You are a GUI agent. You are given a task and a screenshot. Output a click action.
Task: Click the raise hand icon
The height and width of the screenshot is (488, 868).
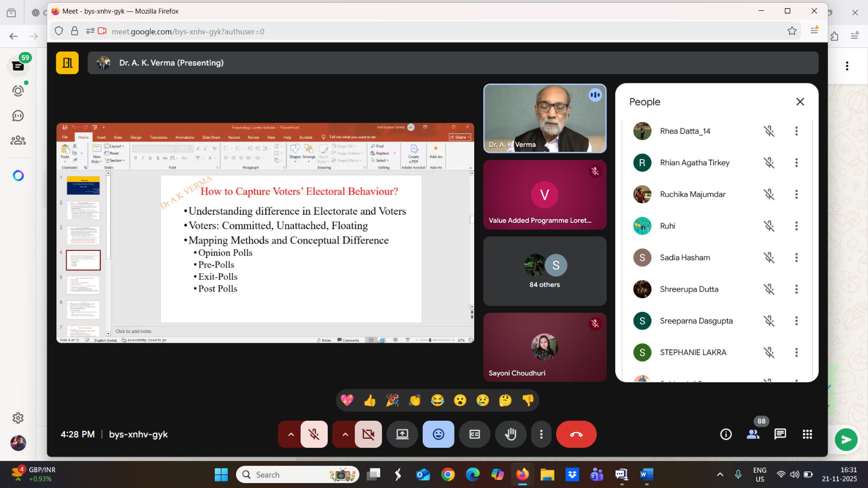pyautogui.click(x=510, y=434)
